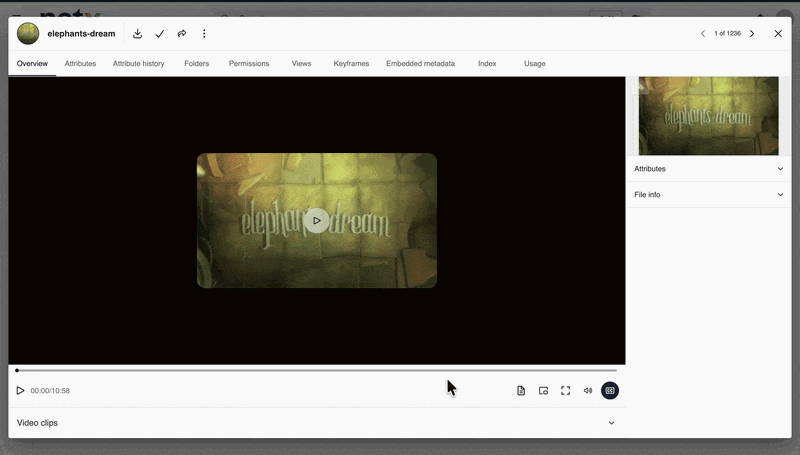Open the Attributes tab
Screen dimensions: 800x455
(x=80, y=64)
